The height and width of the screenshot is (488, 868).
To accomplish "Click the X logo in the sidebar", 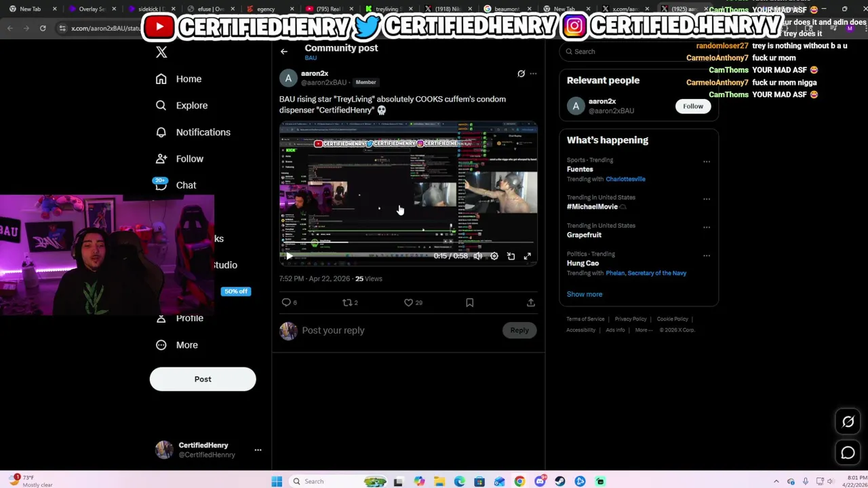I will 161,52.
